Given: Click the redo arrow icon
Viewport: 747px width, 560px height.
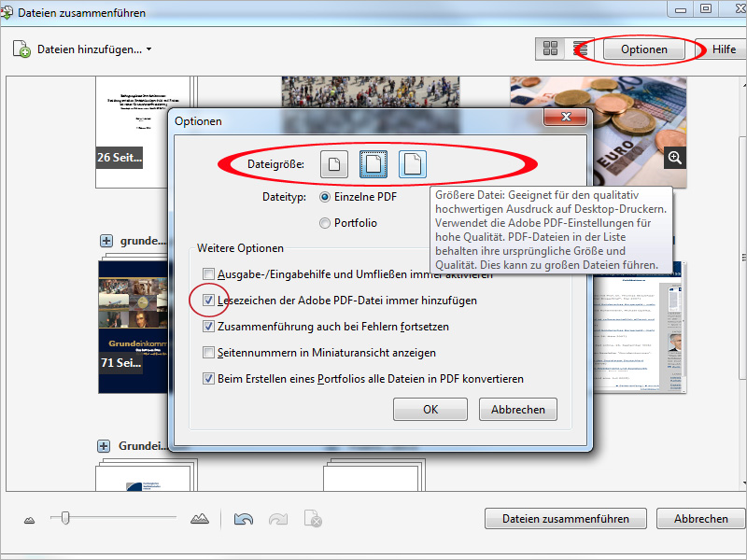Looking at the screenshot, I should pyautogui.click(x=277, y=519).
